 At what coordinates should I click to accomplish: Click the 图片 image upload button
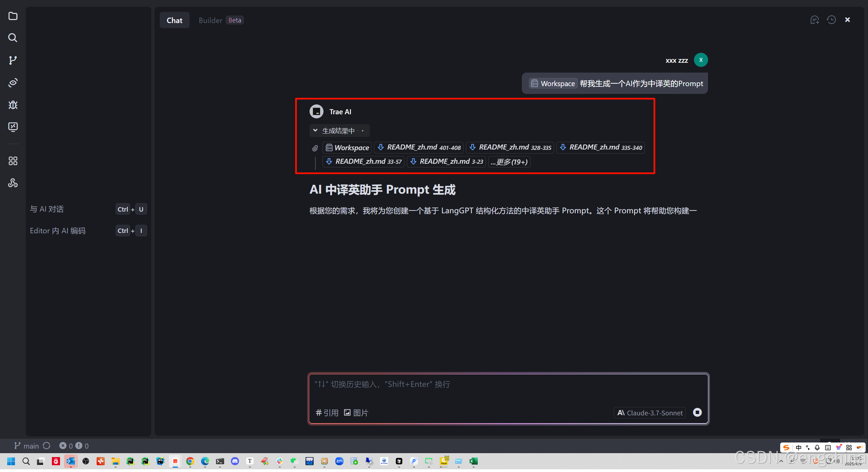tap(356, 413)
